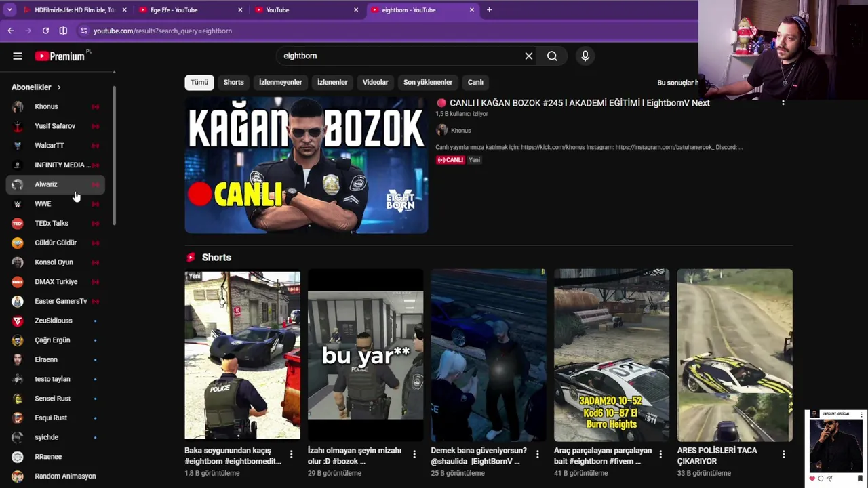The image size is (868, 488).
Task: Open the Alwariz subscription
Action: click(56, 184)
